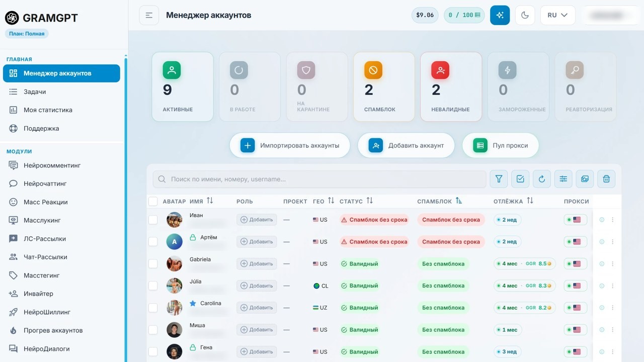
Task: Click the select-all checkmark toolbar icon
Action: (520, 178)
